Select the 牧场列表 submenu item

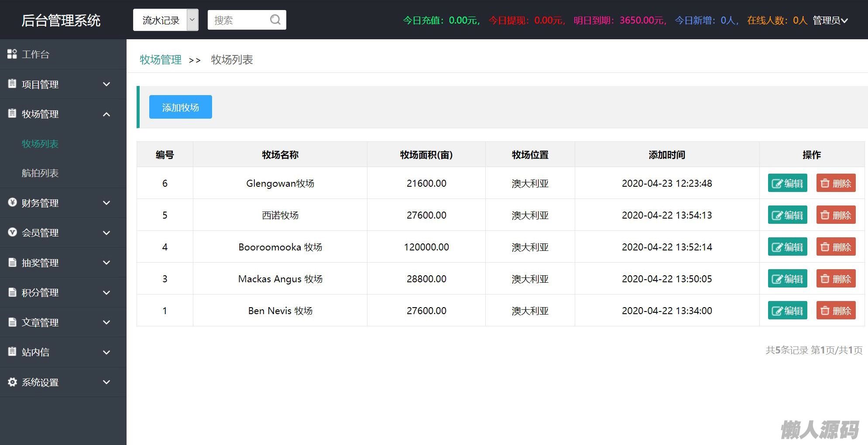coord(40,144)
